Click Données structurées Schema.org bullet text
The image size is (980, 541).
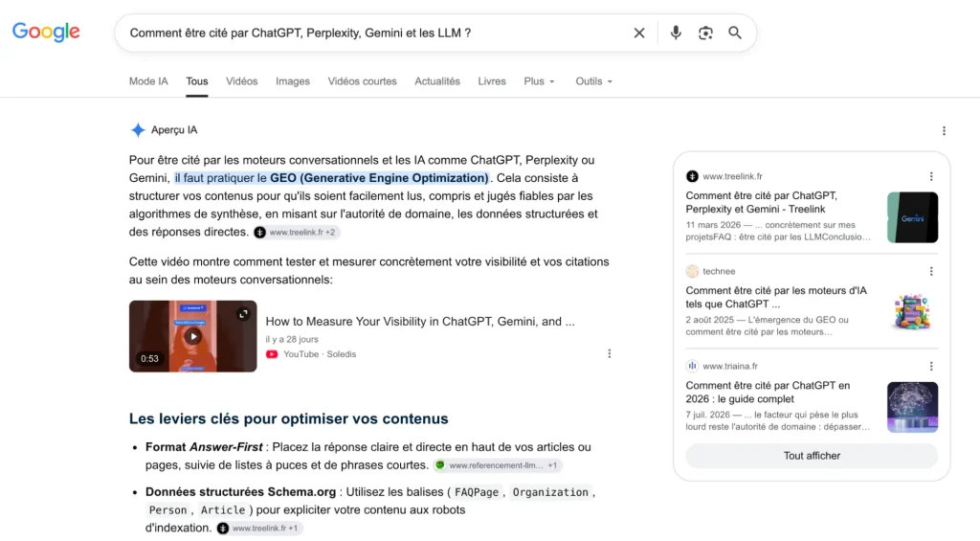click(240, 492)
